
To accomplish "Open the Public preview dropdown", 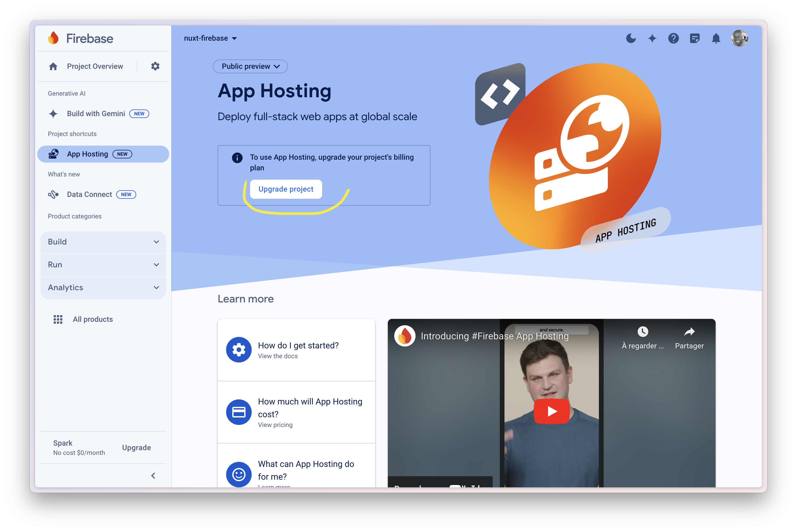I will (250, 66).
